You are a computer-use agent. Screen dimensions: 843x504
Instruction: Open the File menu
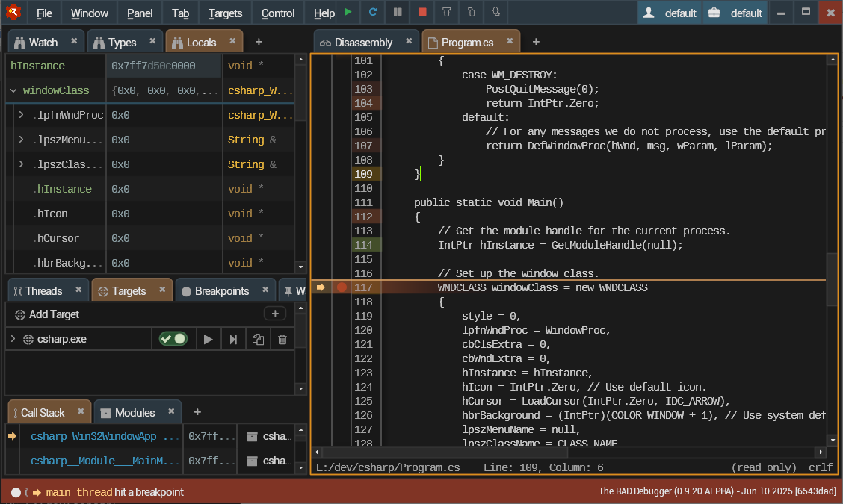pos(44,13)
